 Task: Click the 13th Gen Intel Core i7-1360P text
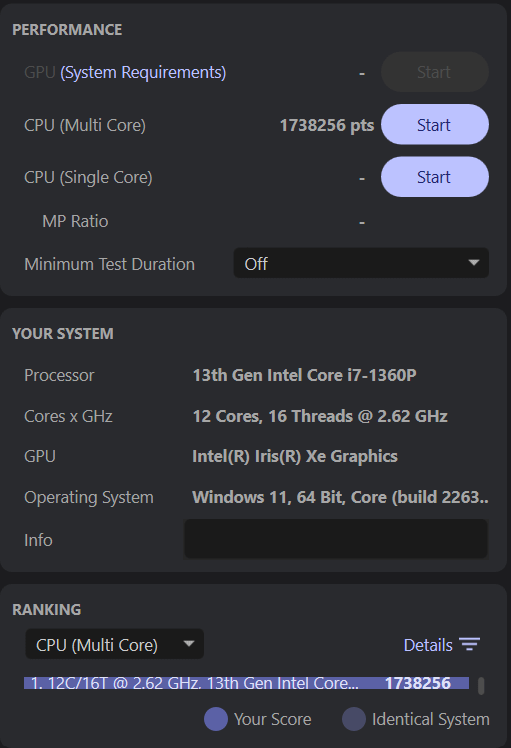pyautogui.click(x=304, y=375)
